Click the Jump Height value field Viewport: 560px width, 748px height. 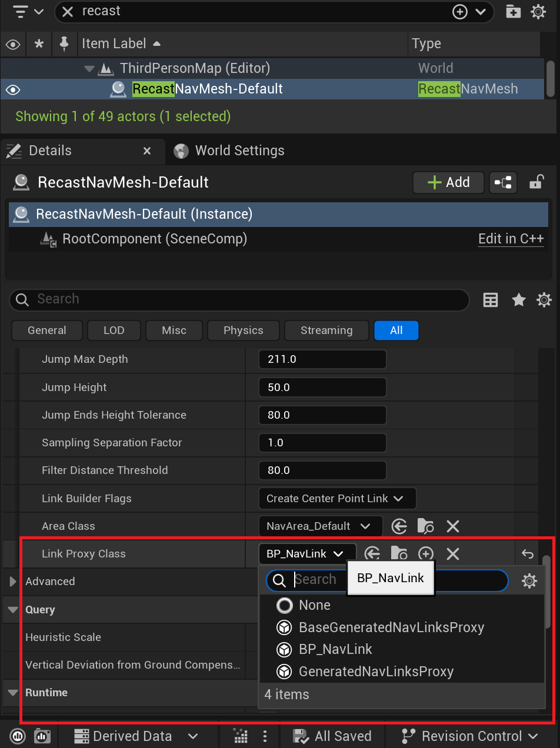322,388
